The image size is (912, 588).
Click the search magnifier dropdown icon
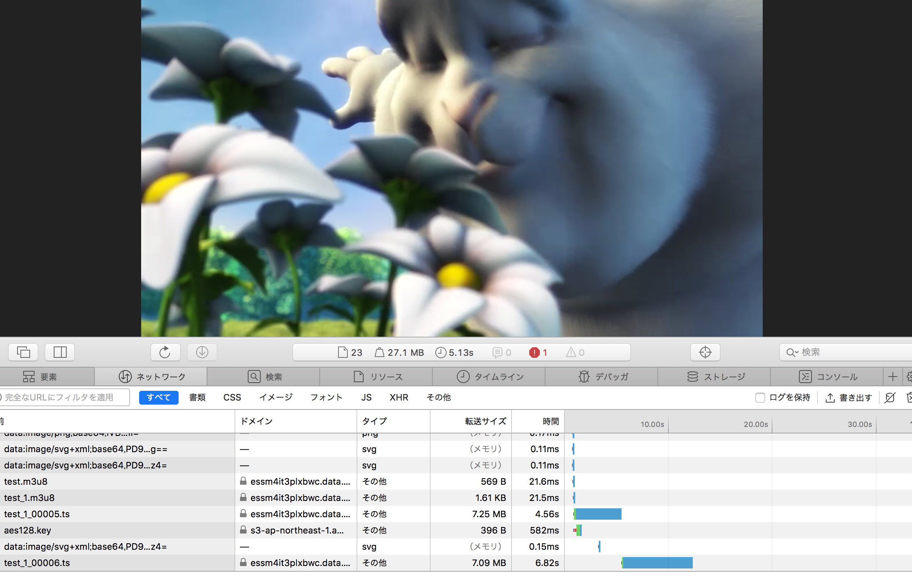(792, 353)
